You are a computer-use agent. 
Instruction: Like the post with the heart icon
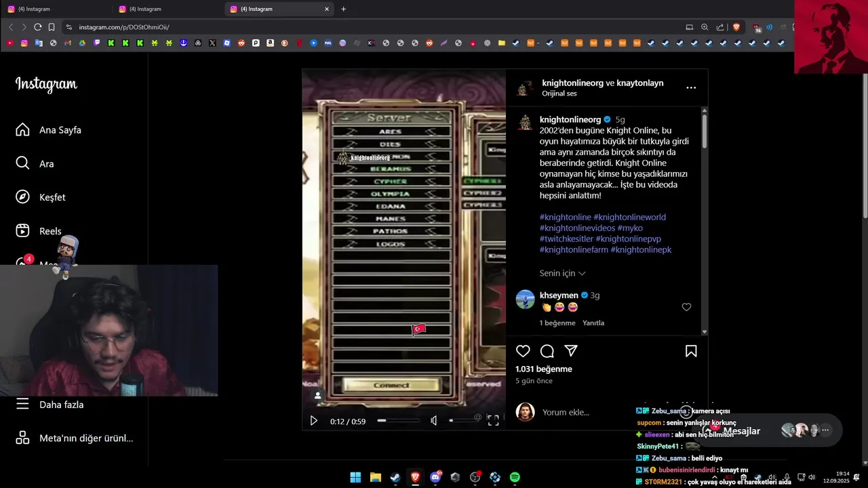pyautogui.click(x=523, y=351)
